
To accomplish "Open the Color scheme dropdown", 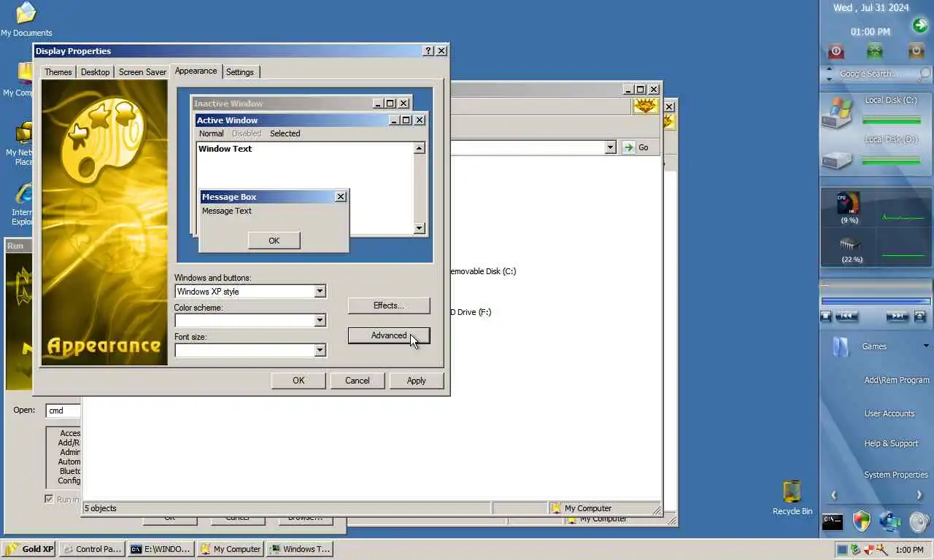I will click(x=320, y=321).
